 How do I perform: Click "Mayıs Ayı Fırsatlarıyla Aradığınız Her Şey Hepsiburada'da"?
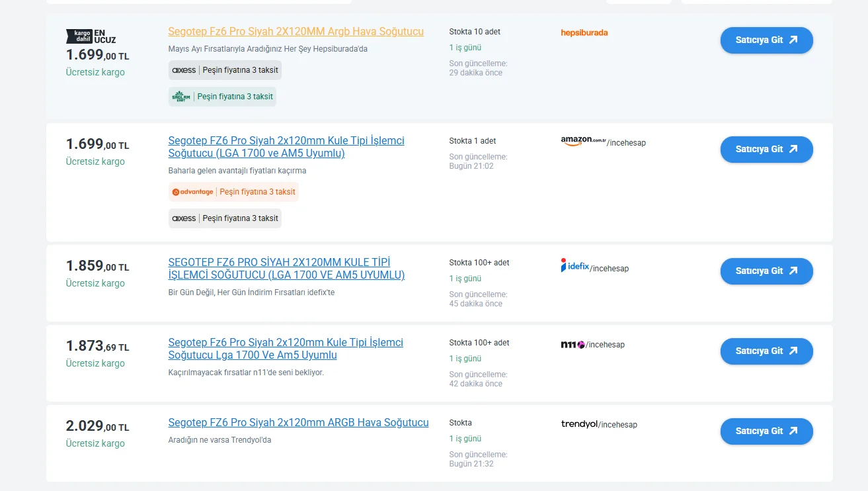268,49
